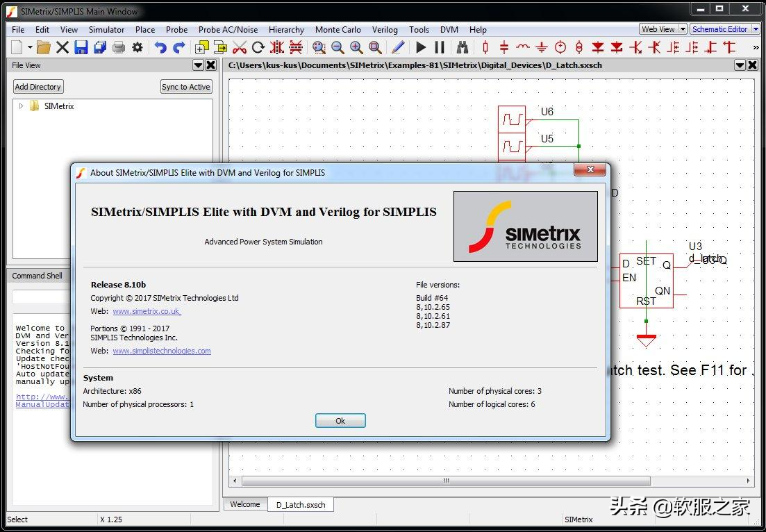Viewport: 766px width, 532px height.
Task: Click the 'X 1.25' status bar value
Action: [x=111, y=519]
